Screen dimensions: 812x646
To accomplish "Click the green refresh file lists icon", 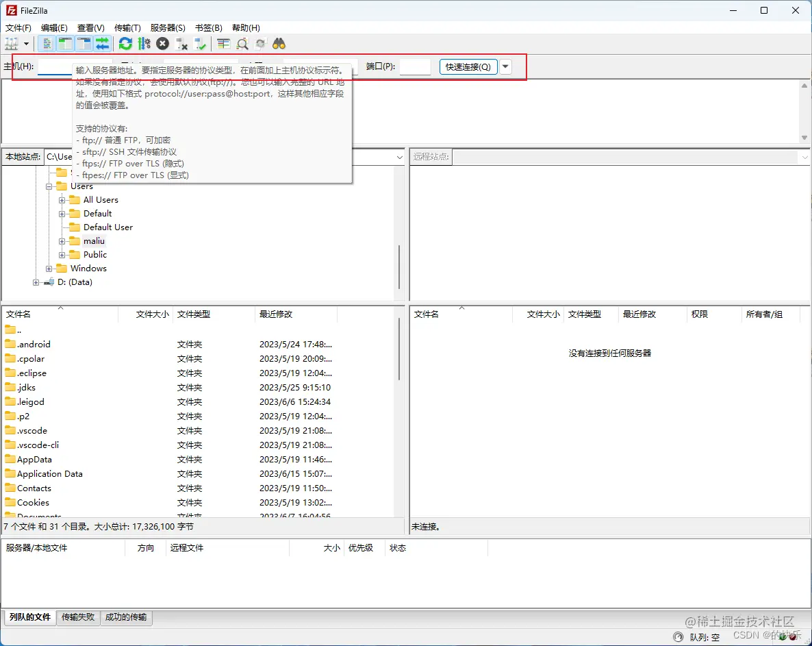I will [125, 44].
